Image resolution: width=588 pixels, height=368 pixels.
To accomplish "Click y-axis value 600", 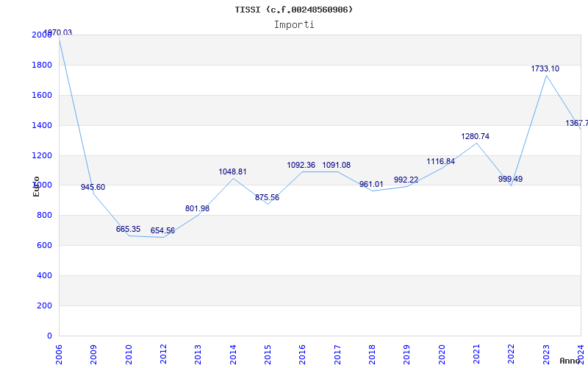I will click(x=45, y=246).
